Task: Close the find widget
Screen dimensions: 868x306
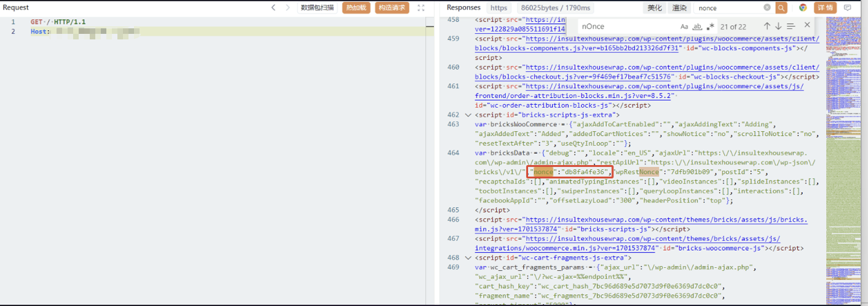Action: (807, 26)
